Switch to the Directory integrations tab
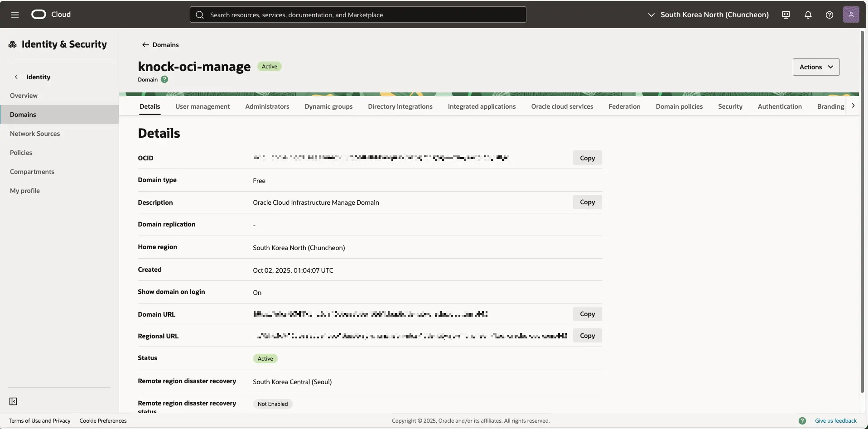This screenshot has height=429, width=868. (x=400, y=106)
